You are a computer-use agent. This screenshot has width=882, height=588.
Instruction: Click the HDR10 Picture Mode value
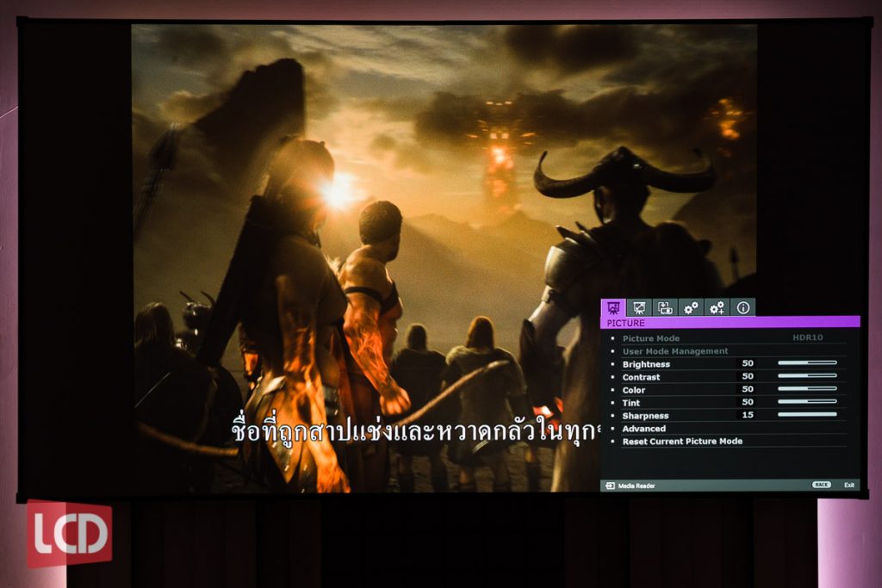tap(807, 337)
